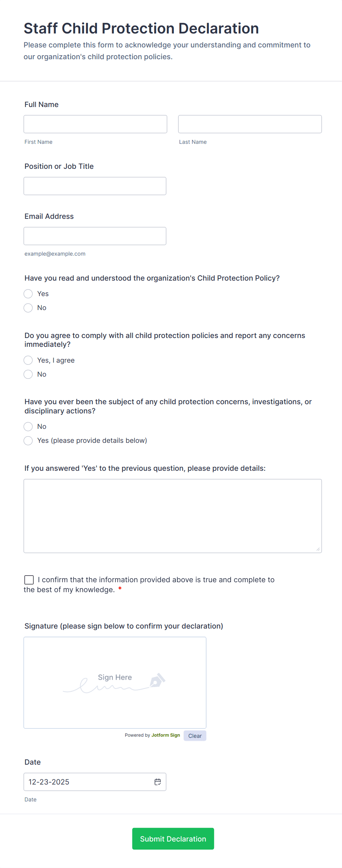Select No for past protection concerns
This screenshot has width=342, height=868.
click(28, 427)
